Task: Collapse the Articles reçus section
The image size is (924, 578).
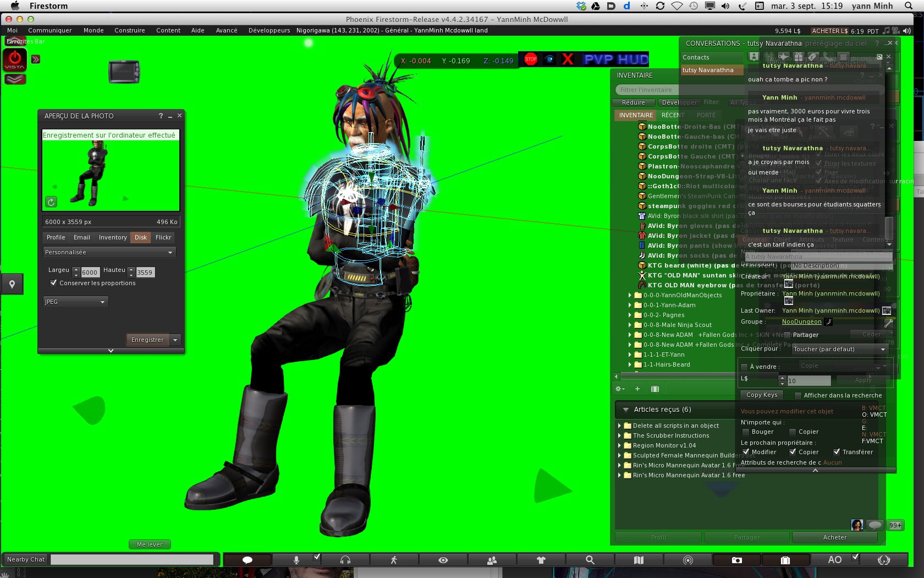Action: click(625, 410)
